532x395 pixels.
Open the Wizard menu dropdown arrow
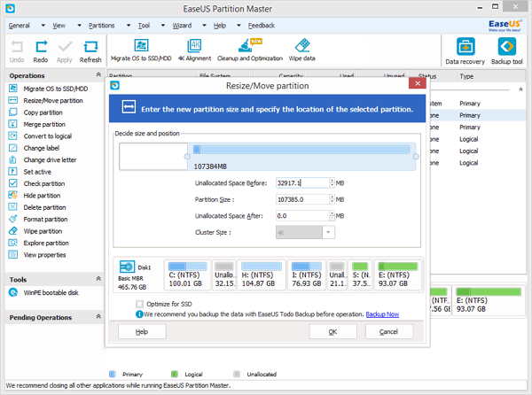204,26
